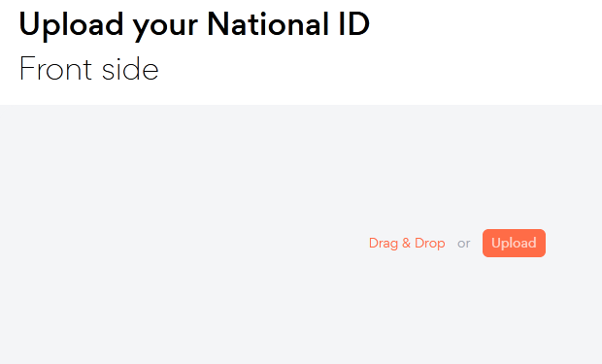Click the letter "D" in heading's "ID"
The height and width of the screenshot is (364, 602).
(x=358, y=24)
